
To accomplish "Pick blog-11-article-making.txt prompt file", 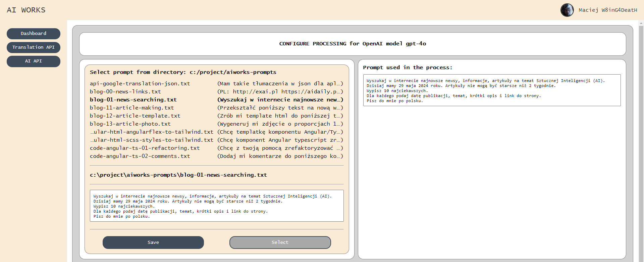I will (132, 108).
